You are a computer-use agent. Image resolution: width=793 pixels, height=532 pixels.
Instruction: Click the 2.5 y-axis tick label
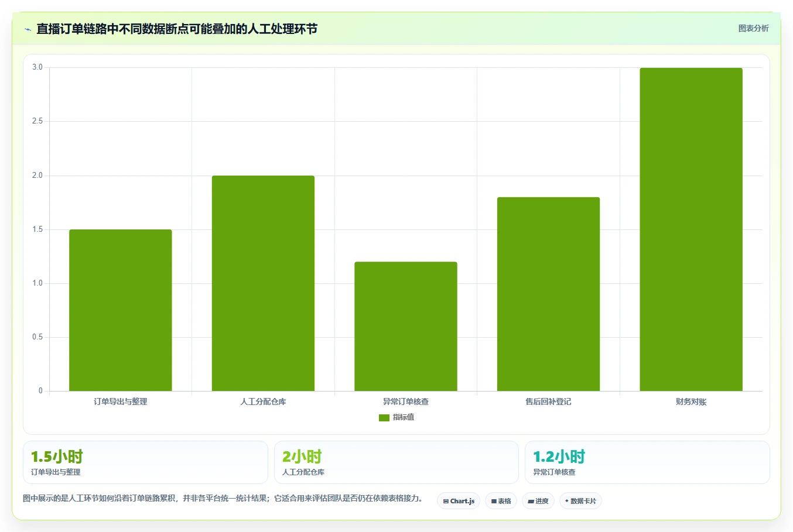[x=37, y=121]
